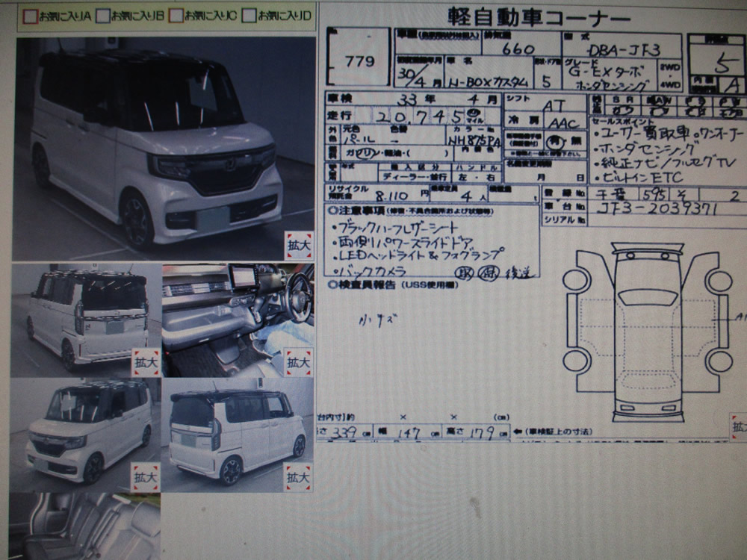Viewport: 747px width, 560px height.
Task: Click the chassis number JF3-2039371
Action: [x=657, y=208]
